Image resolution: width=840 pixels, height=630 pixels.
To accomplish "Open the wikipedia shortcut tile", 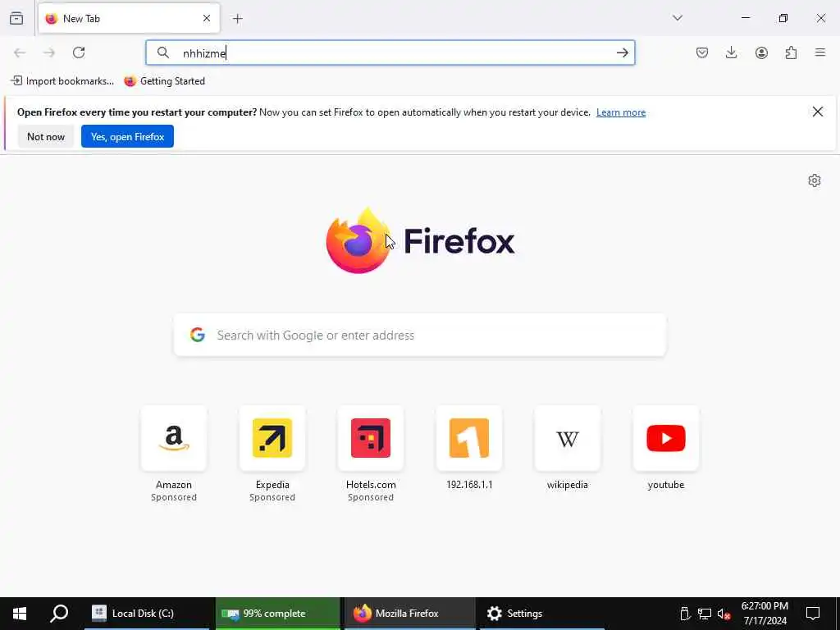I will 568,449.
